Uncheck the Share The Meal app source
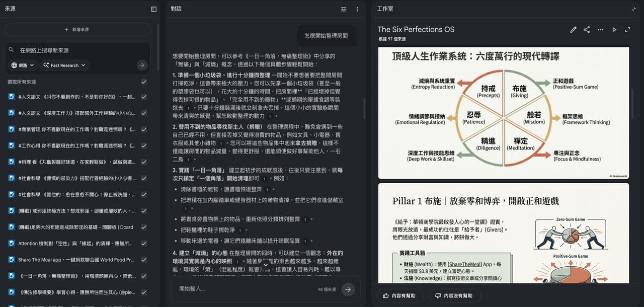Viewport: 644px width, 307px height. click(x=144, y=260)
